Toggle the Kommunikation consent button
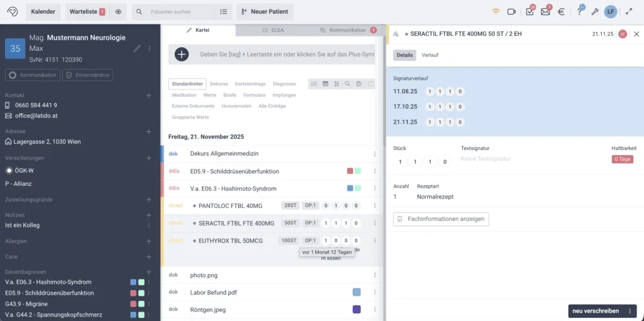This screenshot has height=321, width=644. (x=33, y=75)
